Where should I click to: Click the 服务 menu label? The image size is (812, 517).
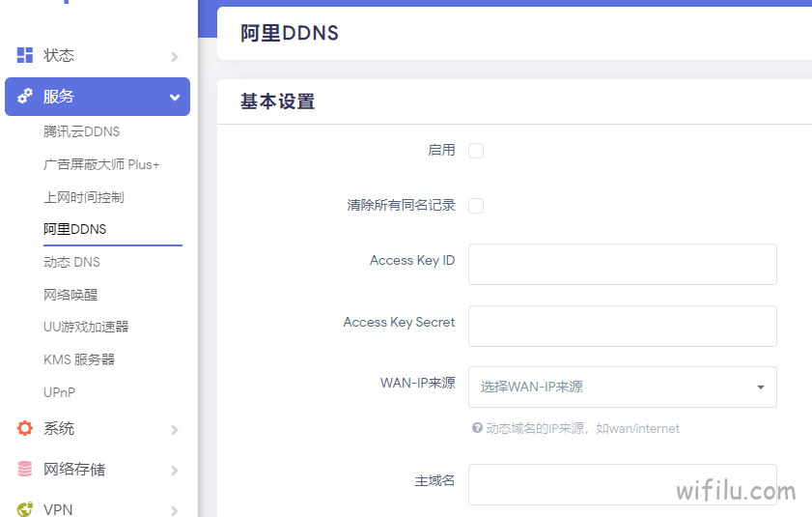click(59, 96)
